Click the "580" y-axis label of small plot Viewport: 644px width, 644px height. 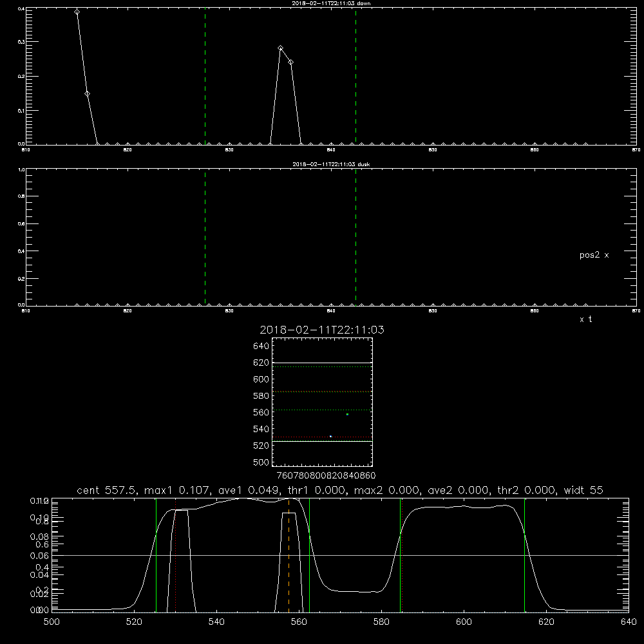click(261, 396)
